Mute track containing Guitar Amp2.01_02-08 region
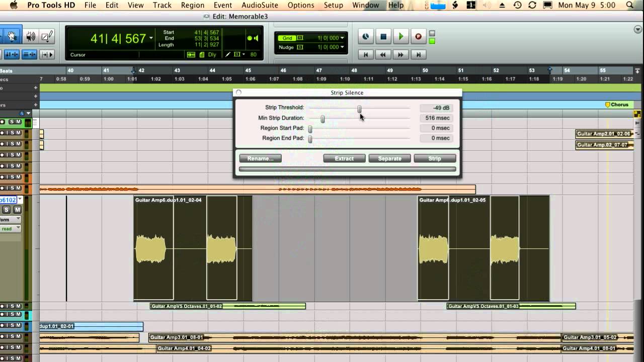Image resolution: width=644 pixels, height=362 pixels. tap(18, 133)
